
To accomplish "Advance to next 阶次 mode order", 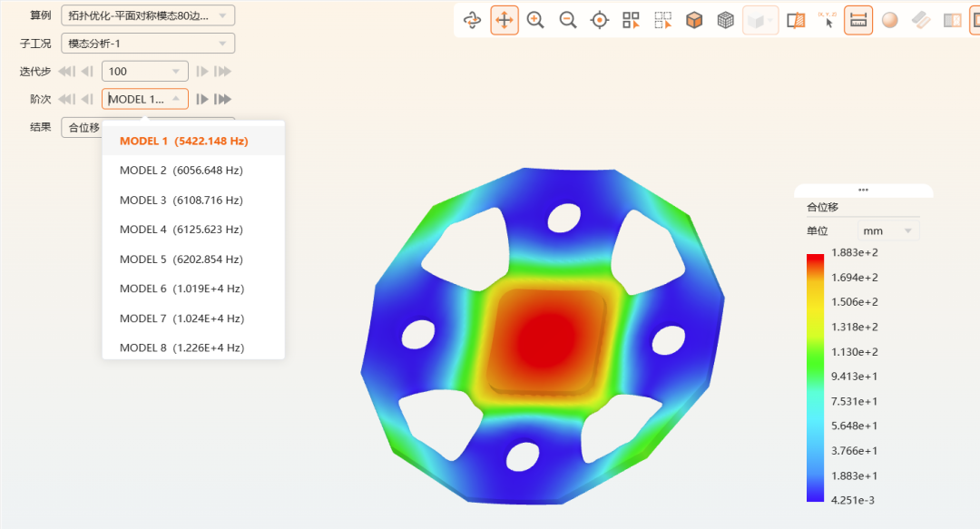I will [x=201, y=99].
